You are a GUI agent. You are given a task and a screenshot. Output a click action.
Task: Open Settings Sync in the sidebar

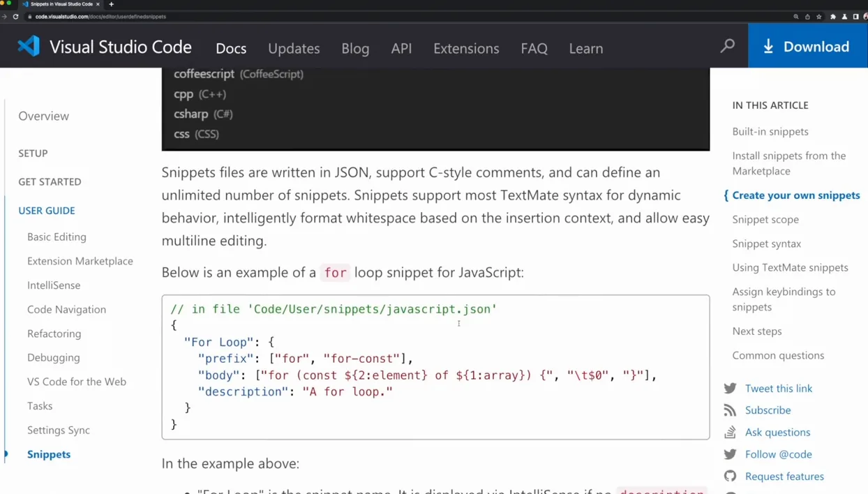point(59,430)
